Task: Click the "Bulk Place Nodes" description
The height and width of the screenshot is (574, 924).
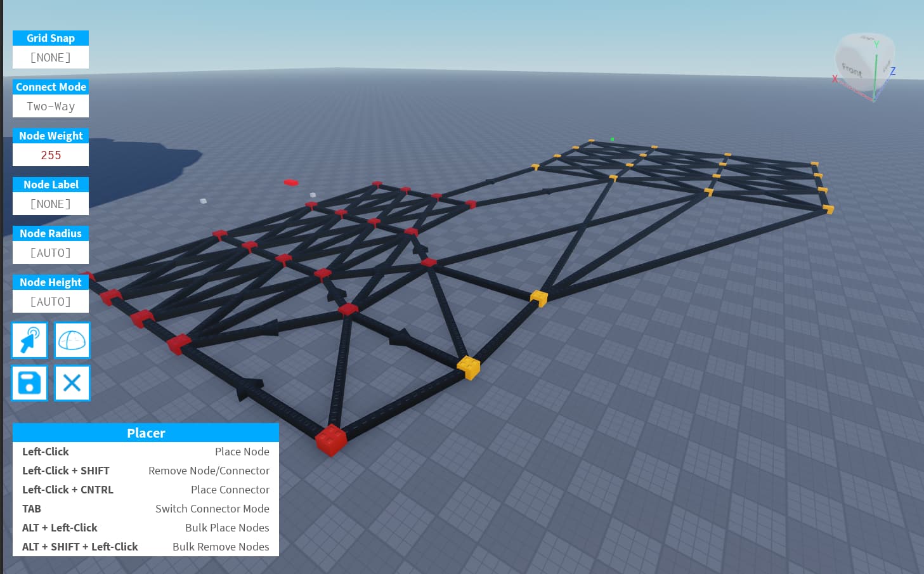Action: coord(227,528)
